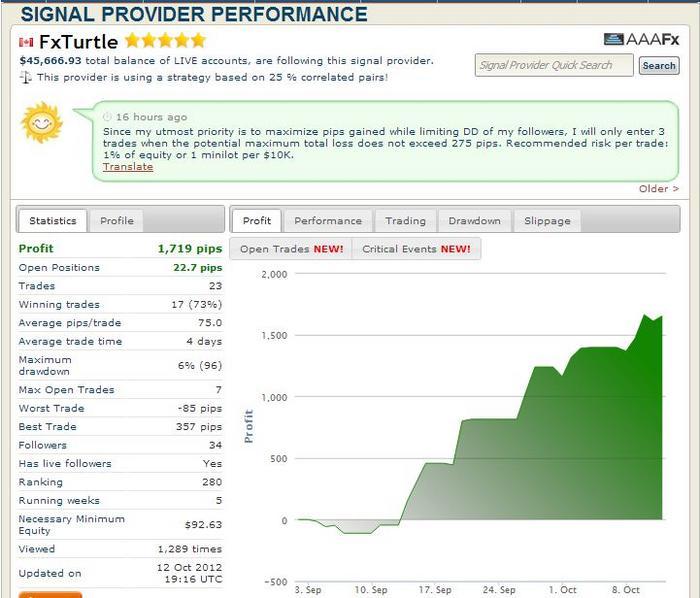This screenshot has height=598, width=700.
Task: Click the Open Positions 22.7 pips value
Action: [x=198, y=267]
